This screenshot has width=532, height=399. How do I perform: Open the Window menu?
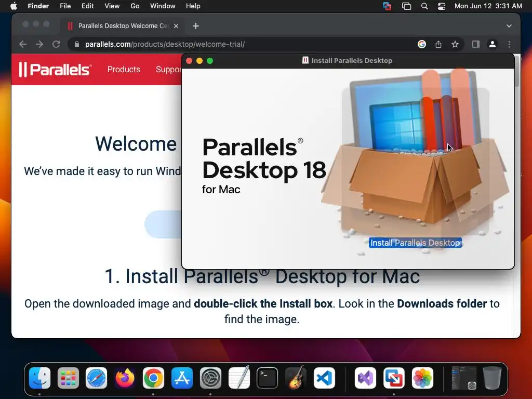tap(163, 6)
